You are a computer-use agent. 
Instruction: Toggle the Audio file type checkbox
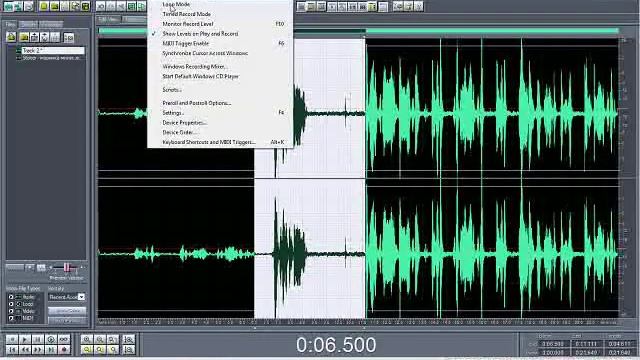click(x=11, y=297)
